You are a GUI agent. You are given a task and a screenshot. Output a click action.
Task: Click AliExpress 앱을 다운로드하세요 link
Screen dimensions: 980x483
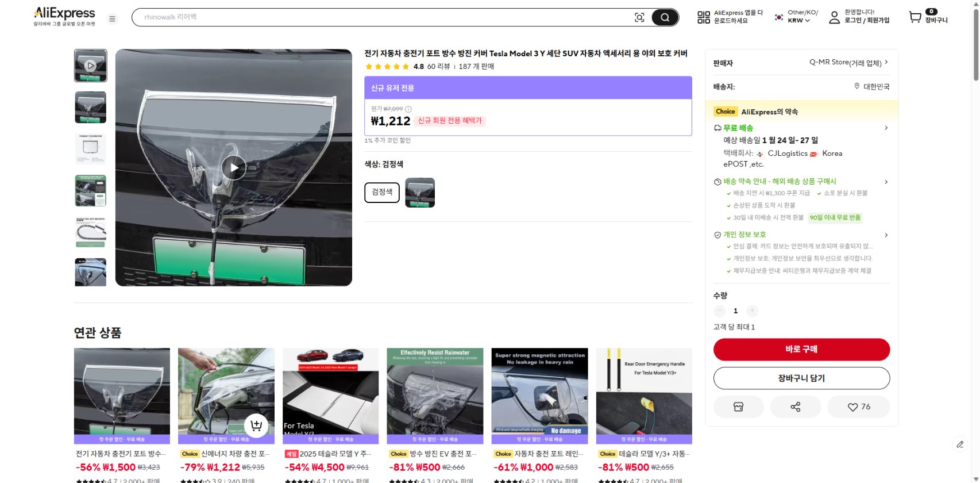pos(738,17)
